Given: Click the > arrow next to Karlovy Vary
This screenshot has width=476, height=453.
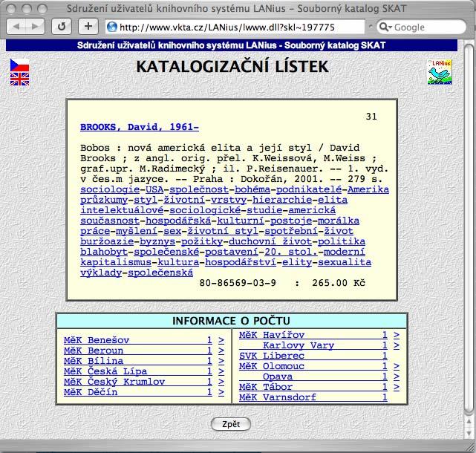Looking at the screenshot, I should pyautogui.click(x=397, y=345).
